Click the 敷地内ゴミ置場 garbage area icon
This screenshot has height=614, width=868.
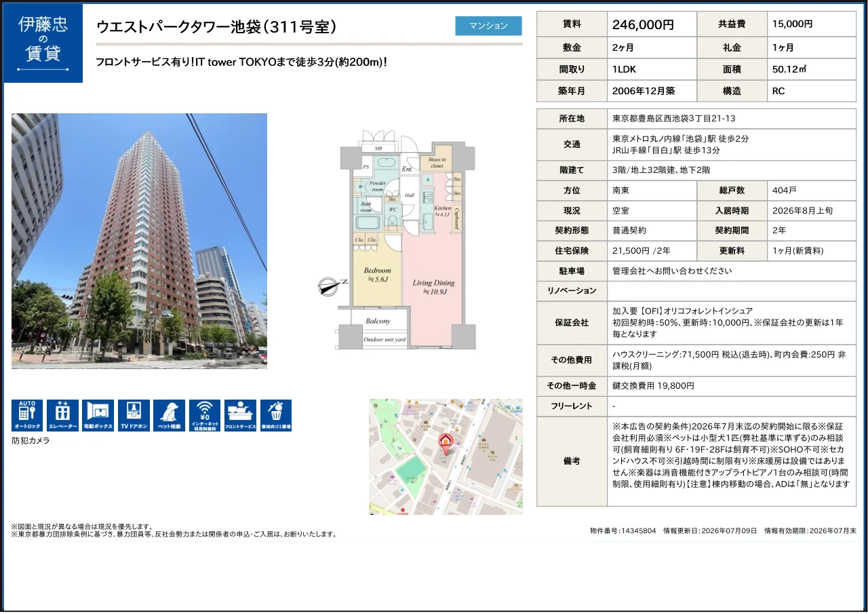pyautogui.click(x=276, y=415)
